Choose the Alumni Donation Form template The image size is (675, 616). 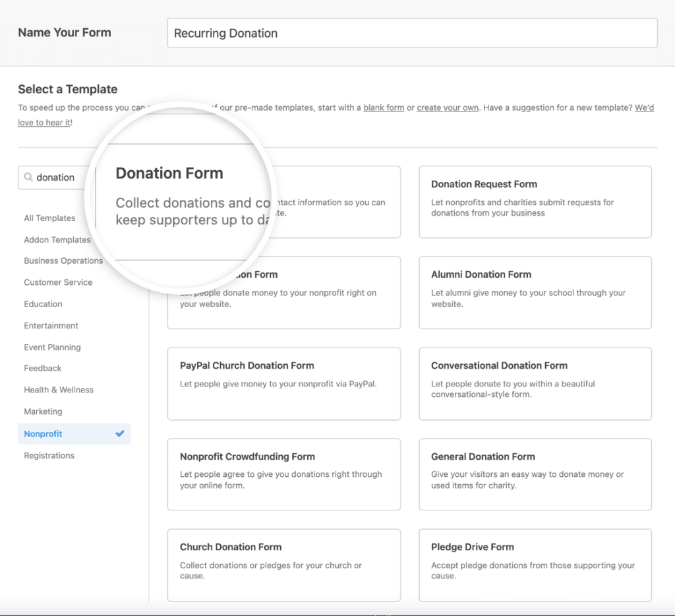point(535,293)
